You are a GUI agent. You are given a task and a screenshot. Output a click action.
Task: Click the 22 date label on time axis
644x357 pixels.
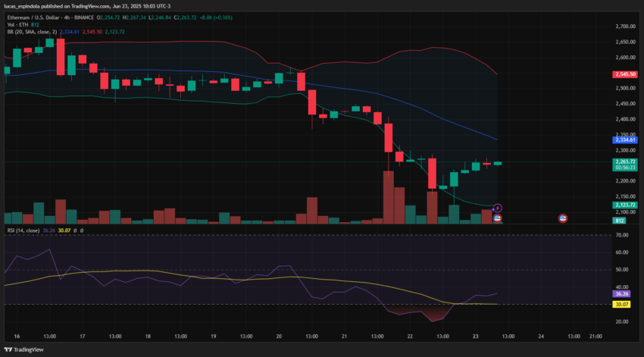[410, 336]
